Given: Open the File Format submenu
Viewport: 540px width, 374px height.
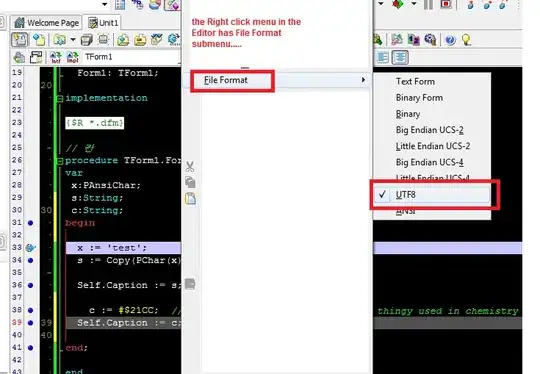Looking at the screenshot, I should (x=280, y=80).
